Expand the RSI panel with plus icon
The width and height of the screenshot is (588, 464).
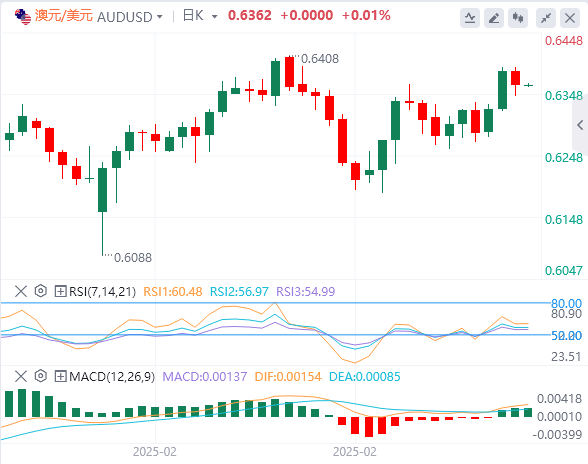[60, 291]
